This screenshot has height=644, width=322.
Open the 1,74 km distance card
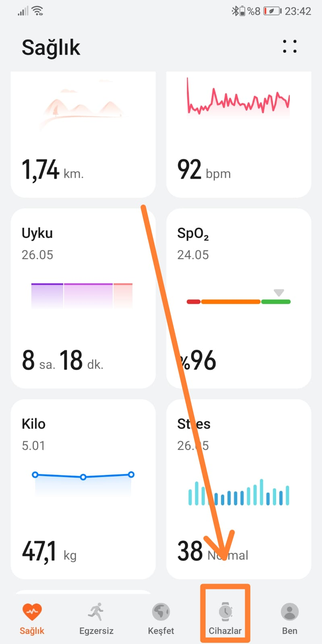(x=83, y=135)
